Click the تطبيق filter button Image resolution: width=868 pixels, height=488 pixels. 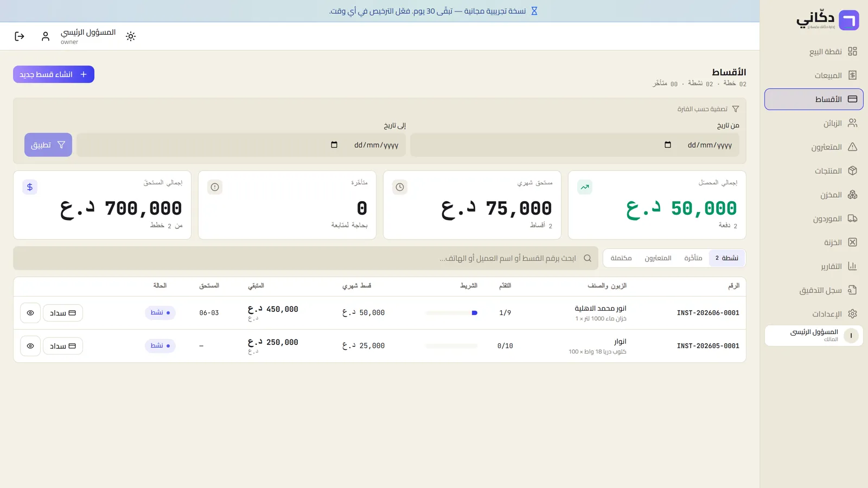[x=48, y=145]
